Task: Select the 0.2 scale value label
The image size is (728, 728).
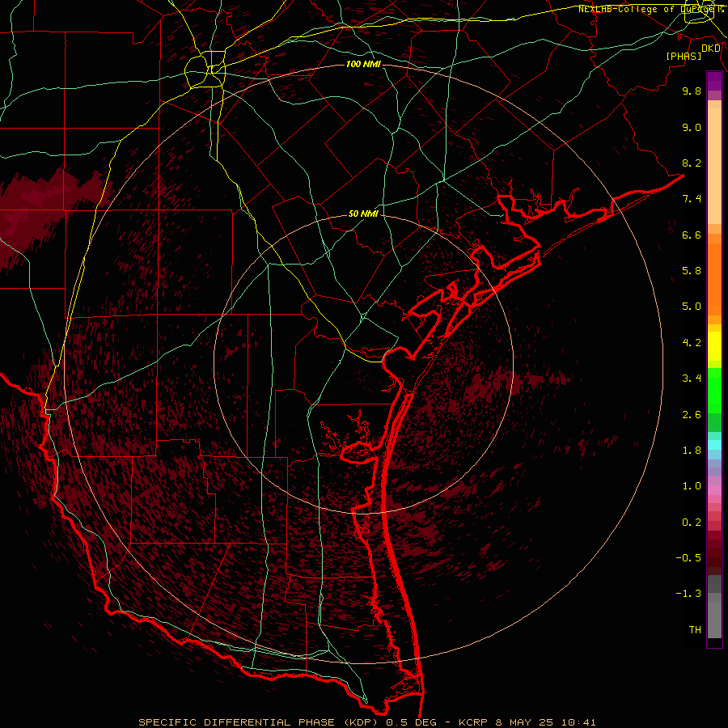Action: (x=692, y=523)
